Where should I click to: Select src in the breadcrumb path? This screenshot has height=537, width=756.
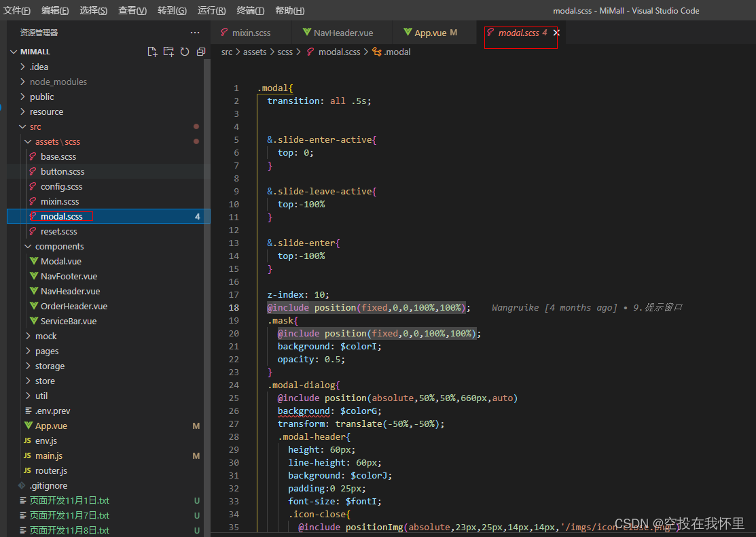(226, 52)
